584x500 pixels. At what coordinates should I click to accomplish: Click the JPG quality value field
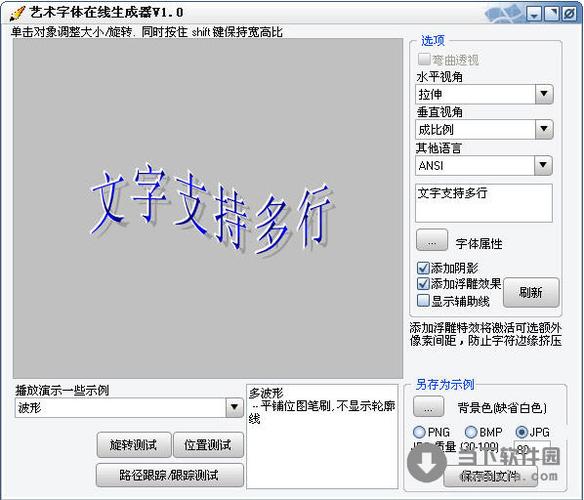[532, 449]
